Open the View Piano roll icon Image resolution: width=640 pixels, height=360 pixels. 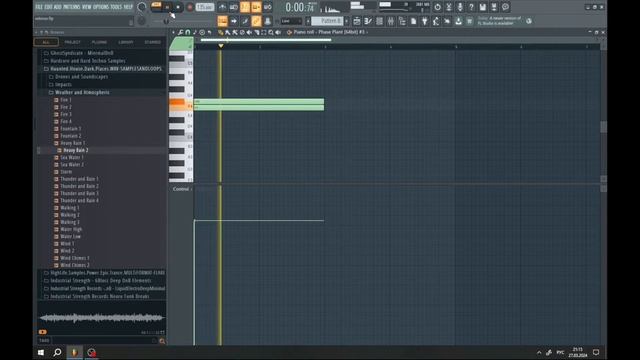368,21
